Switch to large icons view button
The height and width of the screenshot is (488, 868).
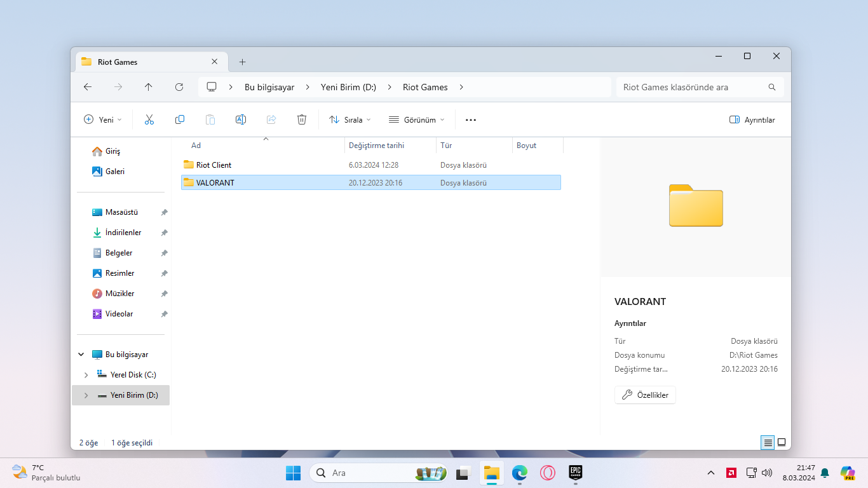pos(782,442)
